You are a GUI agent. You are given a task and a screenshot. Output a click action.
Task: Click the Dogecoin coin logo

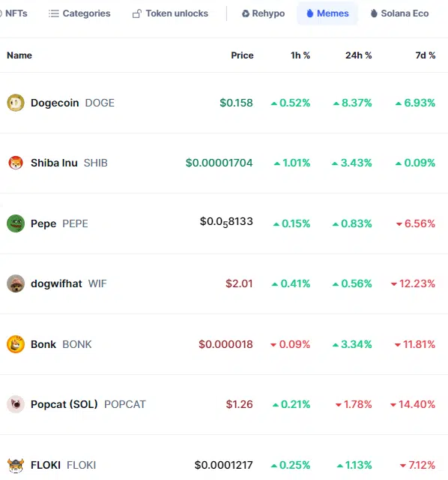point(16,103)
